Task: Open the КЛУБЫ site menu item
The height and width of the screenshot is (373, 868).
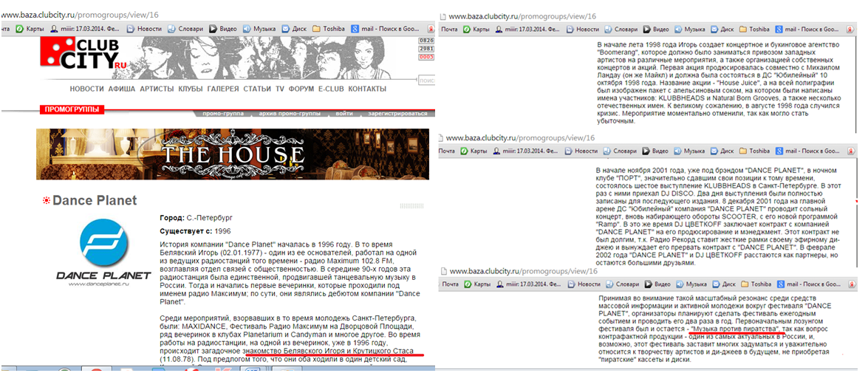Action: click(191, 89)
